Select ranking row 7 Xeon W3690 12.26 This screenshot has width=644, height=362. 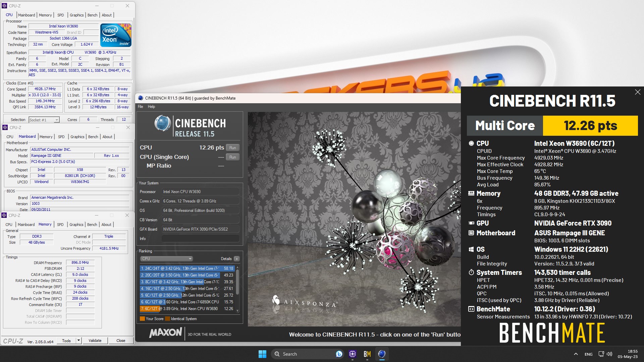[187, 309]
